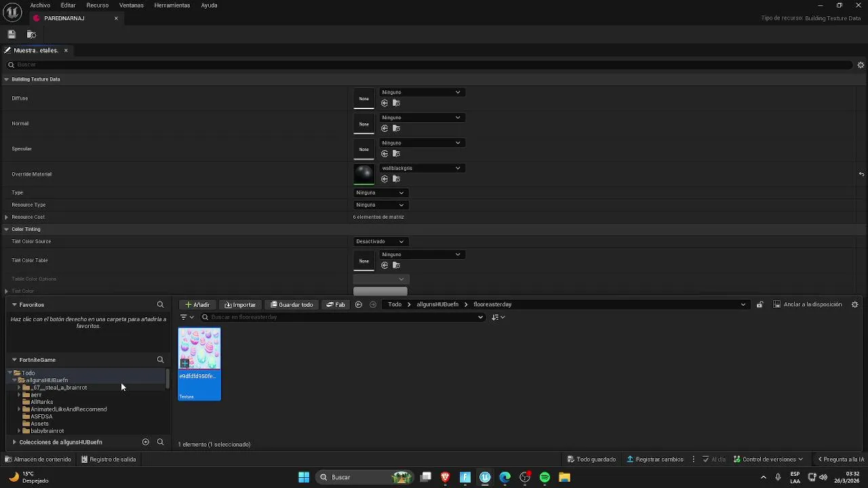868x488 pixels.
Task: Click Registrar cambios button
Action: (655, 460)
